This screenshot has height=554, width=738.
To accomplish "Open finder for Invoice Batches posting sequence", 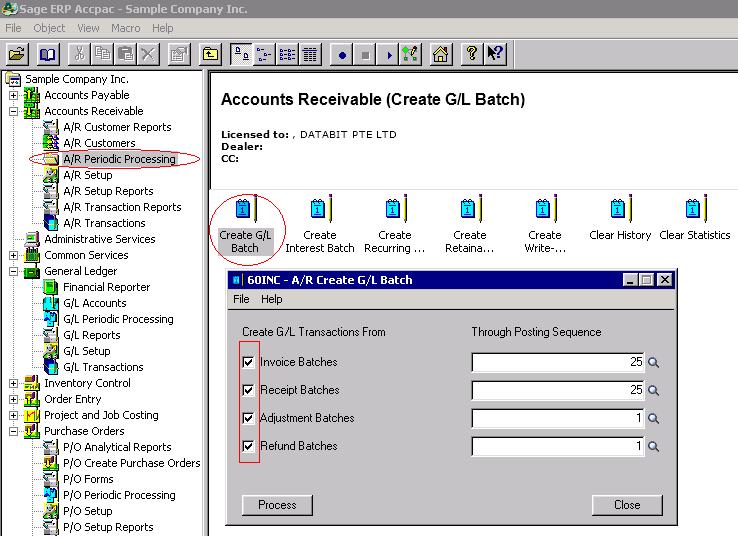I will point(653,362).
